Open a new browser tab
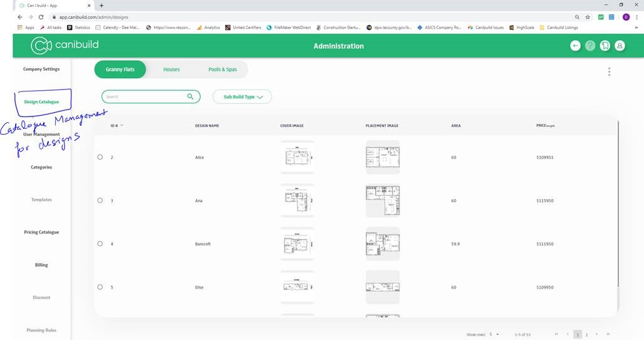The height and width of the screenshot is (340, 644). pos(102,6)
